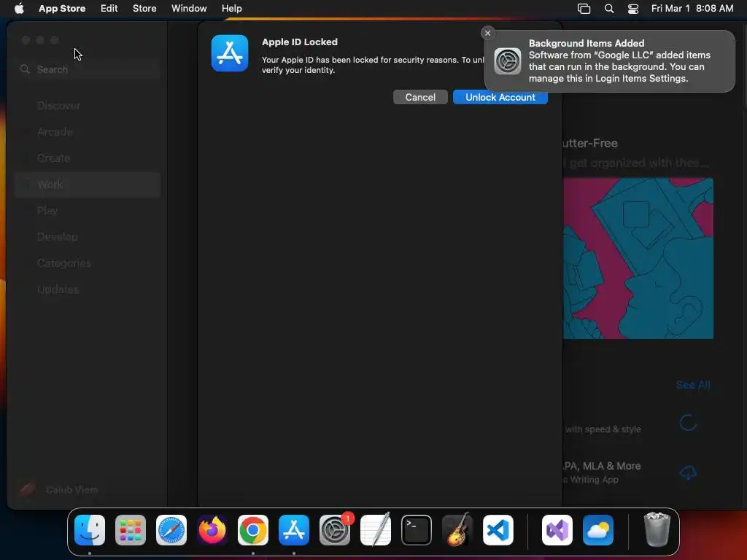747x560 pixels.
Task: Select Arcade in the App Store sidebar
Action: click(88, 132)
